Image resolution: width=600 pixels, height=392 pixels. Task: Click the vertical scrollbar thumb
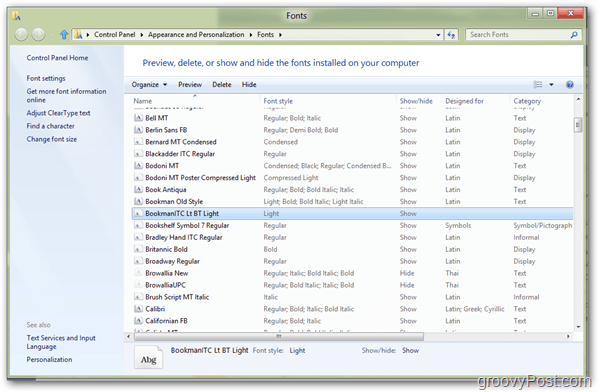point(578,125)
